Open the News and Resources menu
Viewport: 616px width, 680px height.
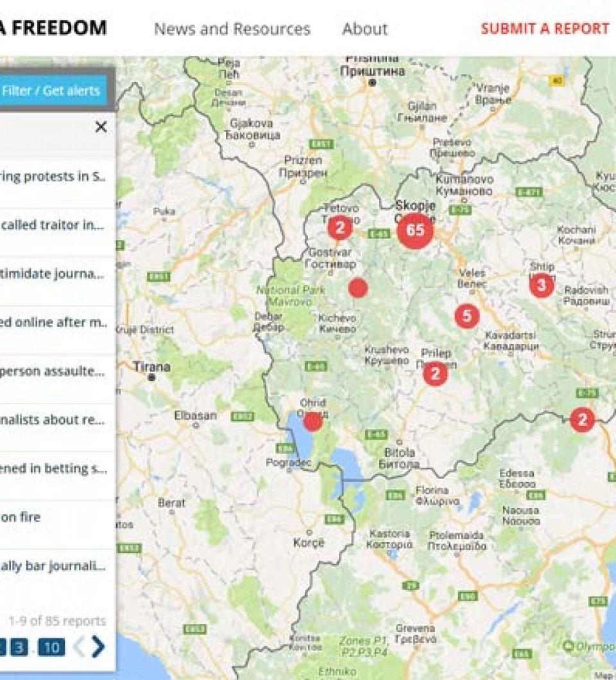click(232, 29)
